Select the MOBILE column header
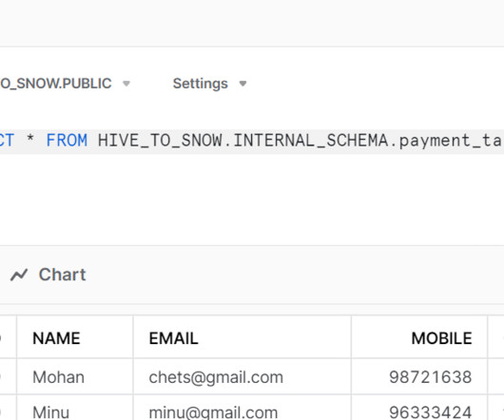Image resolution: width=504 pixels, height=420 pixels. pos(441,338)
